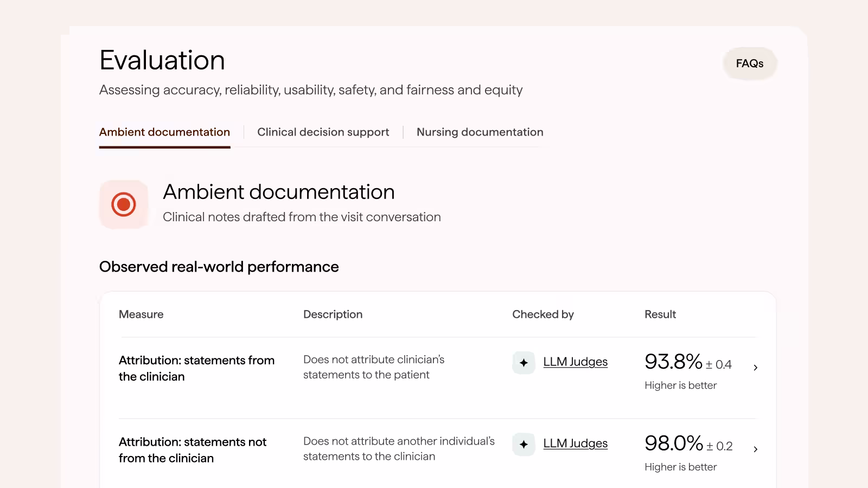This screenshot has width=868, height=488.
Task: Click the 'Evaluation' page title
Action: 162,60
